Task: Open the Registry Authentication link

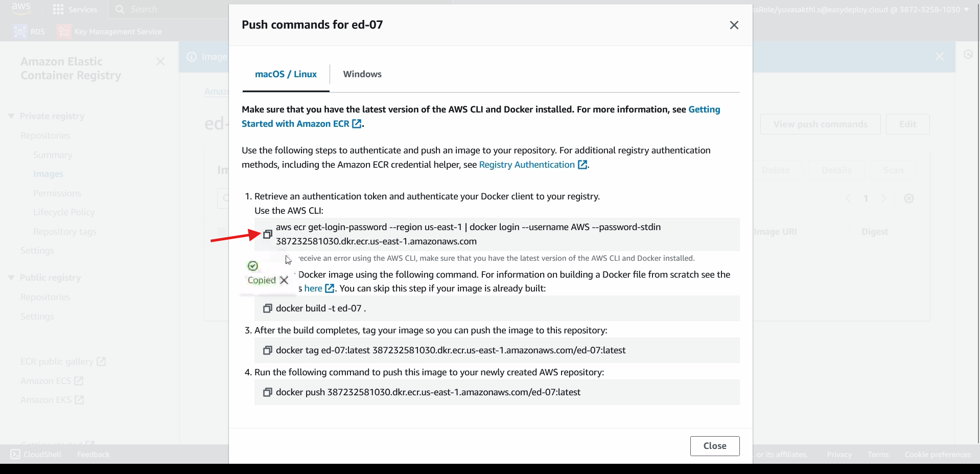Action: (533, 165)
